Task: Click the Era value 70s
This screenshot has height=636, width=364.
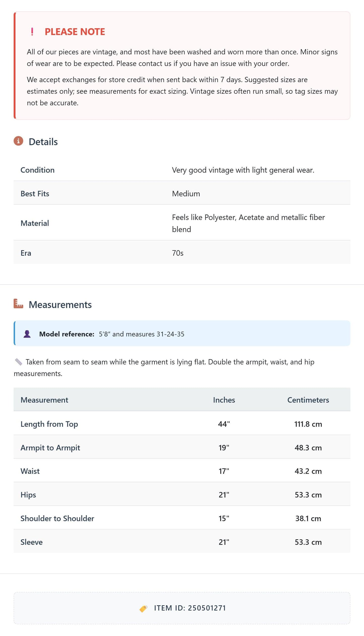Action: point(178,253)
